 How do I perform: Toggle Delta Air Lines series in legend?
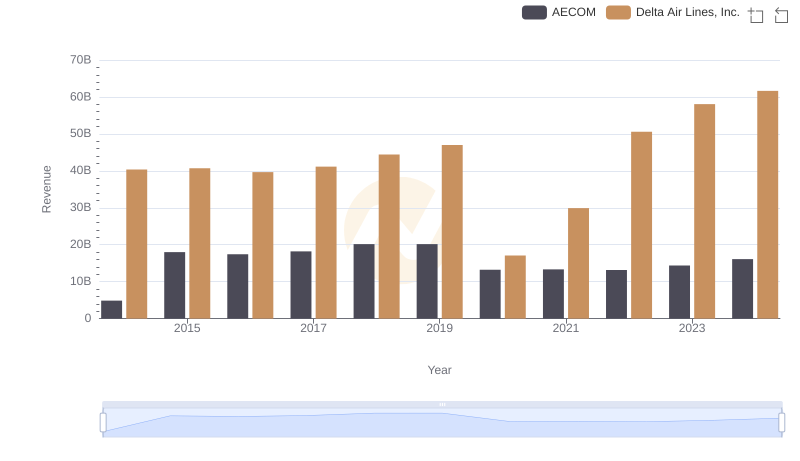[673, 12]
